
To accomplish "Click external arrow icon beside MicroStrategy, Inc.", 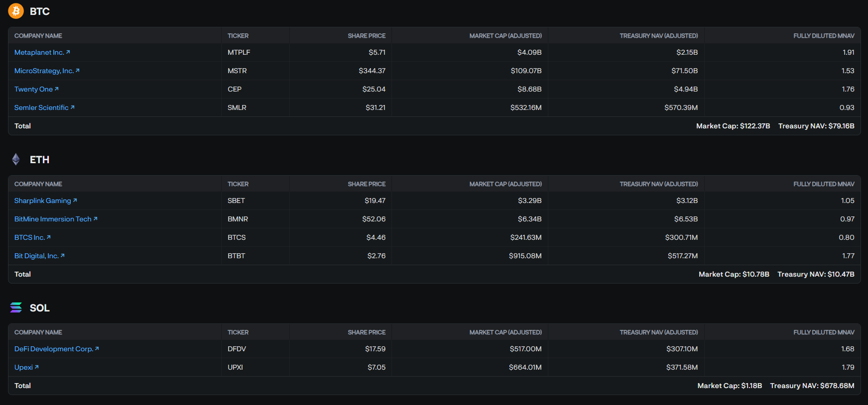I will point(77,70).
